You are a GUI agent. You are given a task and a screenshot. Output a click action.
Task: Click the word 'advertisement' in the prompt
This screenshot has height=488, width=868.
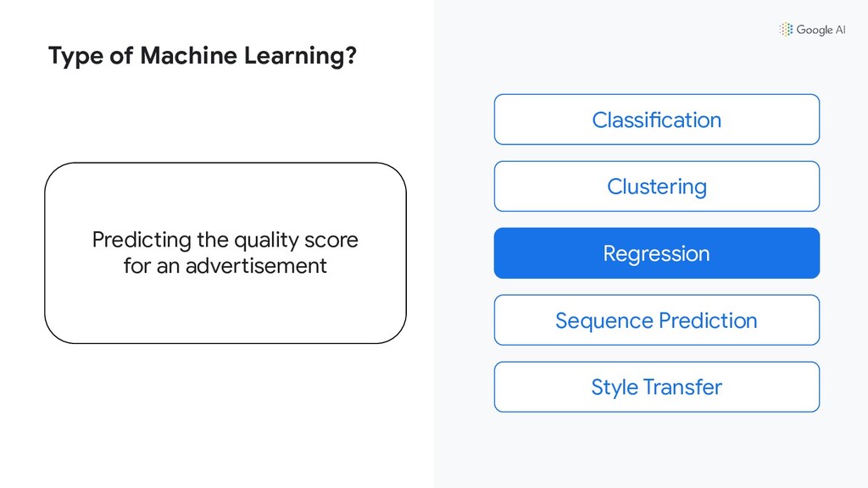tap(256, 265)
